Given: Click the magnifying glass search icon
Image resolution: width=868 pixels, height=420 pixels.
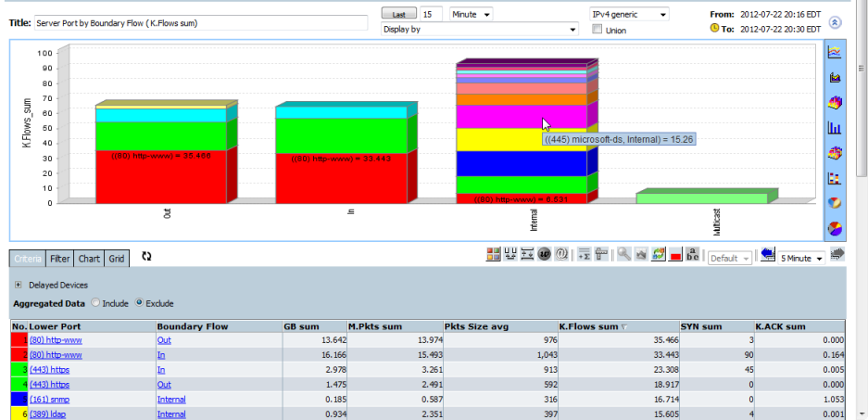Looking at the screenshot, I should tap(624, 255).
